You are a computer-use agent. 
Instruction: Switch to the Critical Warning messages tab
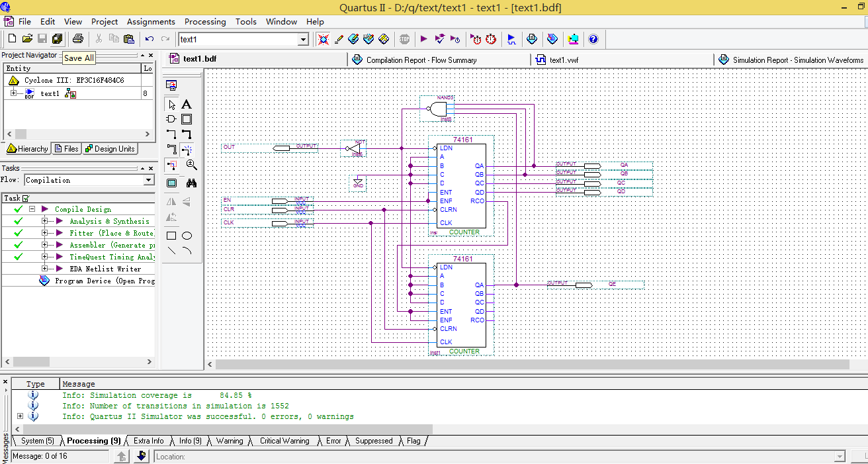(x=284, y=441)
